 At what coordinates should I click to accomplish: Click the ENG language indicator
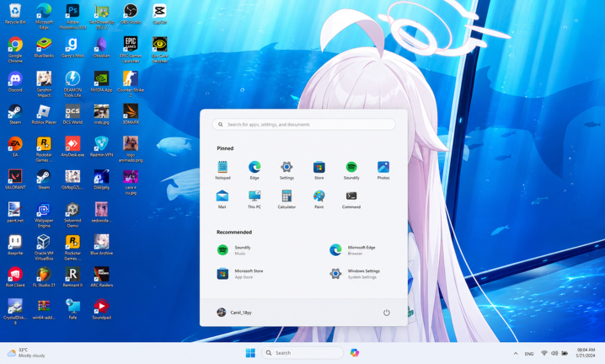click(529, 354)
